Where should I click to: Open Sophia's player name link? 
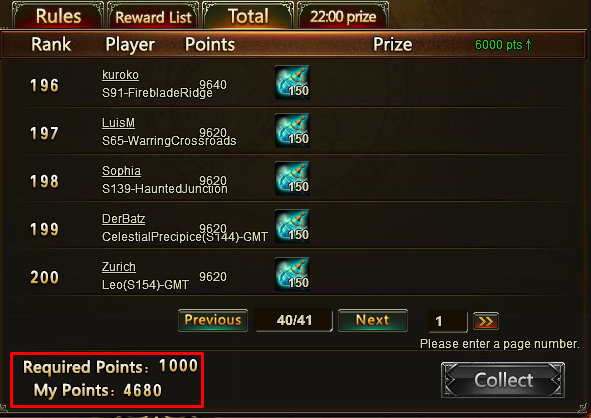pos(121,171)
